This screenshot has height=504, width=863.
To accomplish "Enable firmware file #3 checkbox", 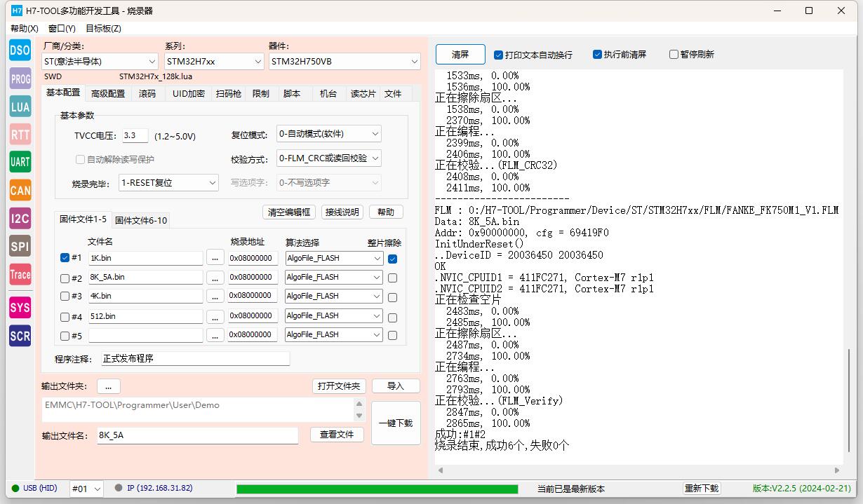I will pos(65,297).
